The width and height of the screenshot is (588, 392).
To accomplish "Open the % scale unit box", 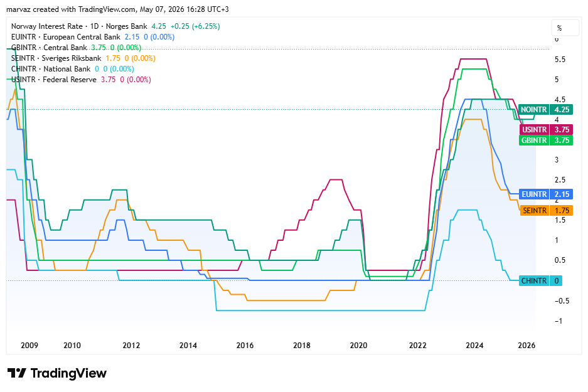I will (565, 28).
